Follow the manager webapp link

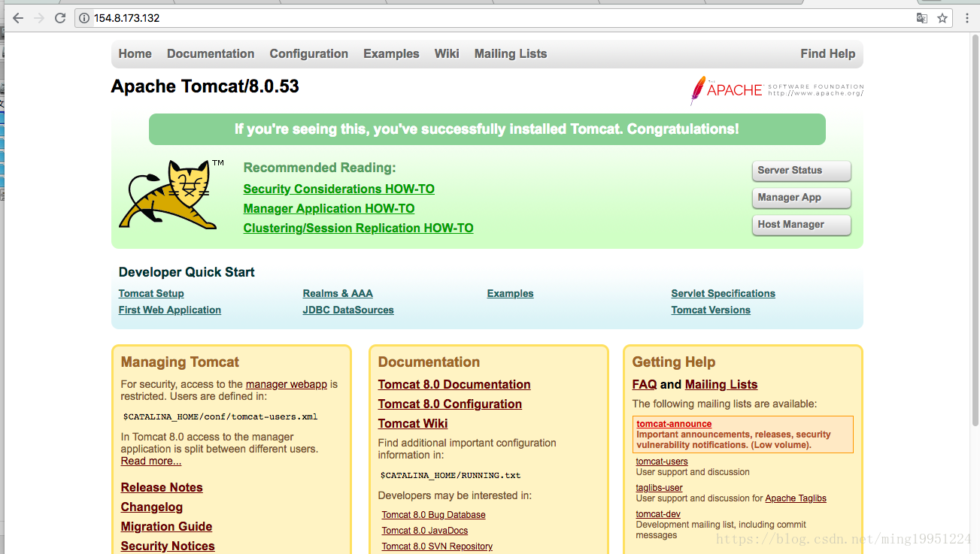[x=287, y=385]
